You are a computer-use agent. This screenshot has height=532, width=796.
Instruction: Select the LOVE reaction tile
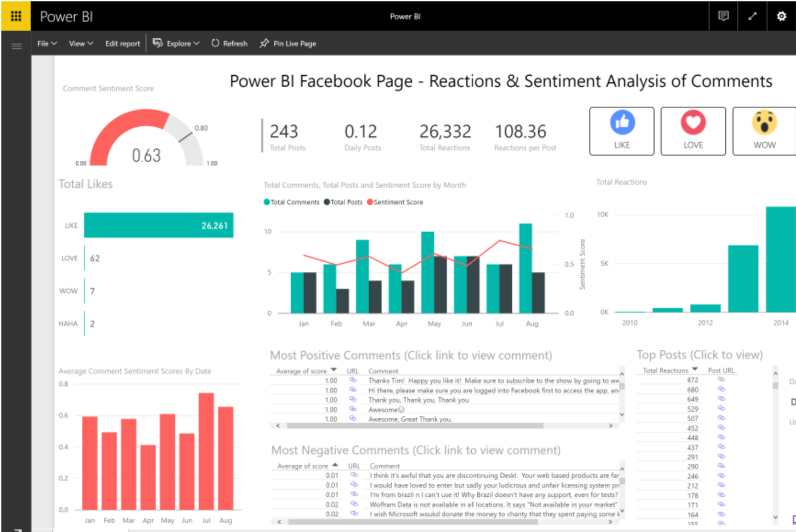click(x=693, y=131)
